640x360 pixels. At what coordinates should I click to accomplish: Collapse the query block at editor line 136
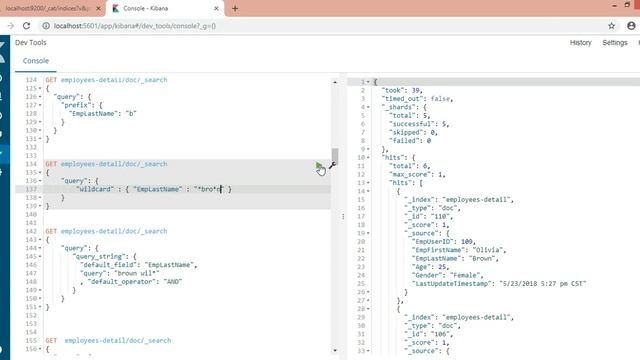pos(40,181)
